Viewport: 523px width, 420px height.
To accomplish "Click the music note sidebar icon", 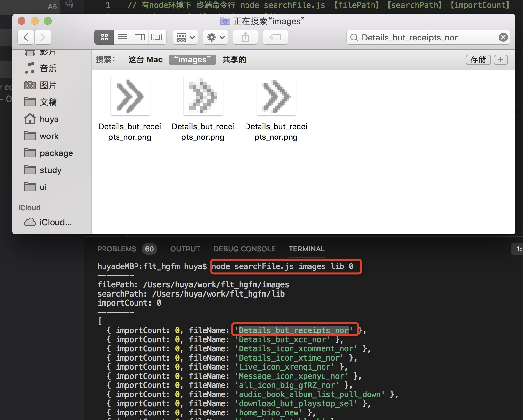I will click(30, 68).
